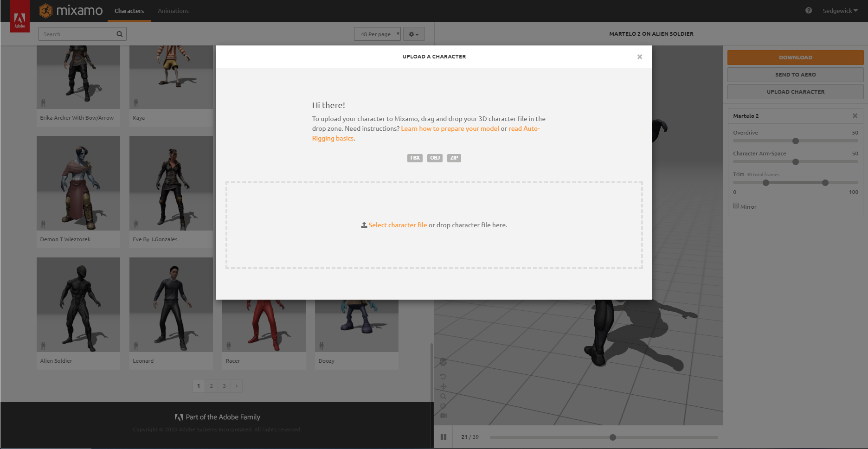
Task: Click the Adobe logo badge
Action: pos(19,16)
